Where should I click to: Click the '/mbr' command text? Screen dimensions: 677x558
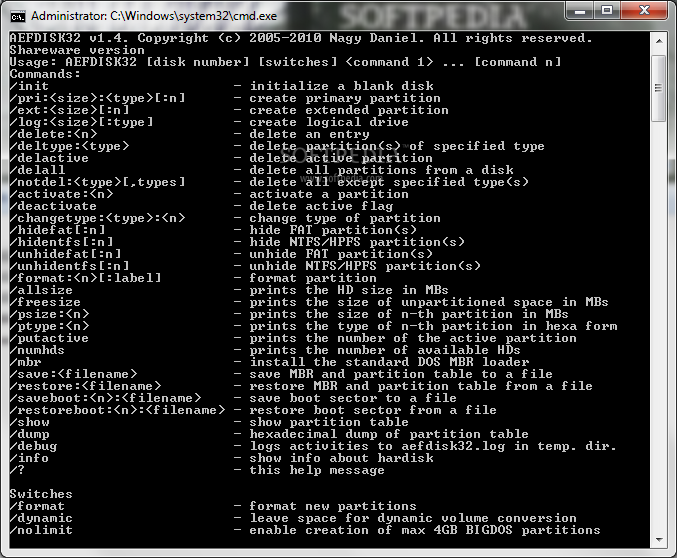tap(25, 362)
